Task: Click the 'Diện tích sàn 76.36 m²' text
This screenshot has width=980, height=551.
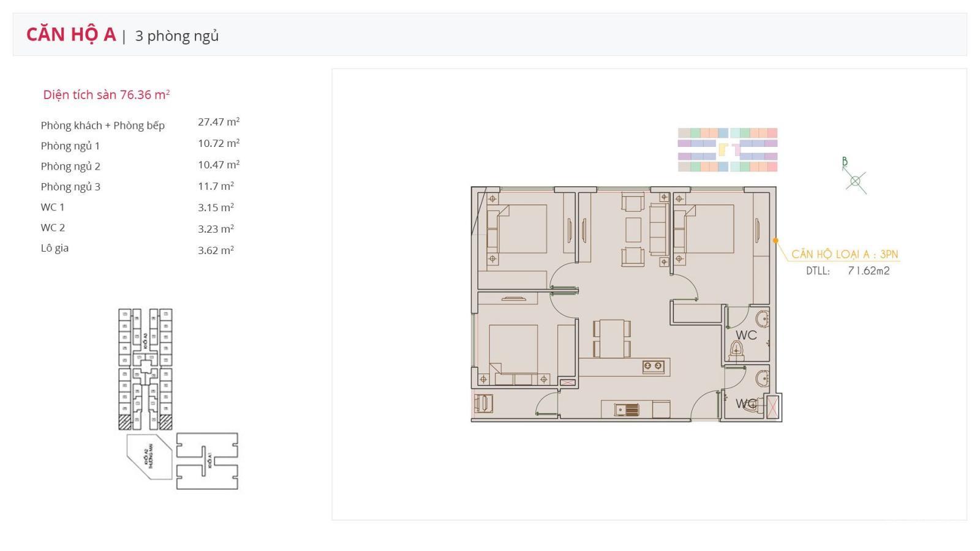Action: (106, 95)
